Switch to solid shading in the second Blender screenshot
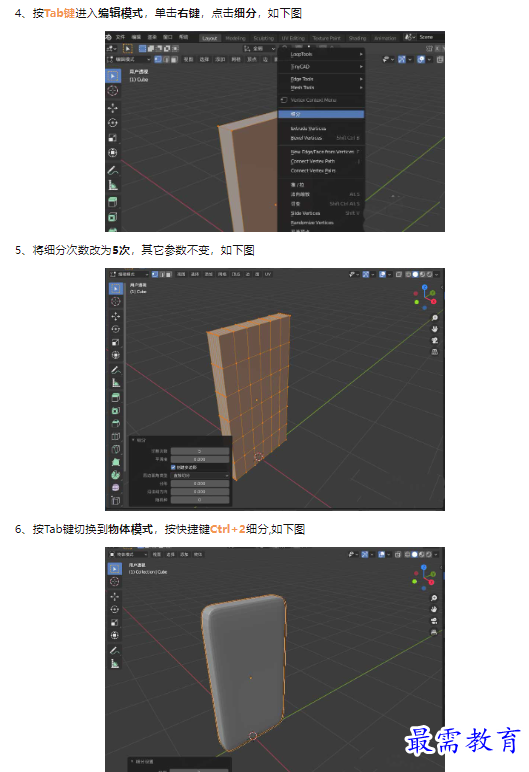The width and height of the screenshot is (529, 772). tap(416, 274)
